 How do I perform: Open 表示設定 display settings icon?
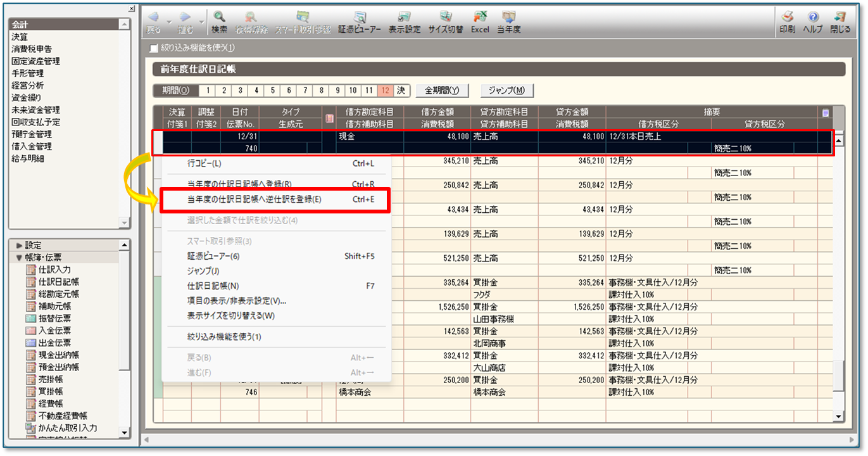click(404, 21)
